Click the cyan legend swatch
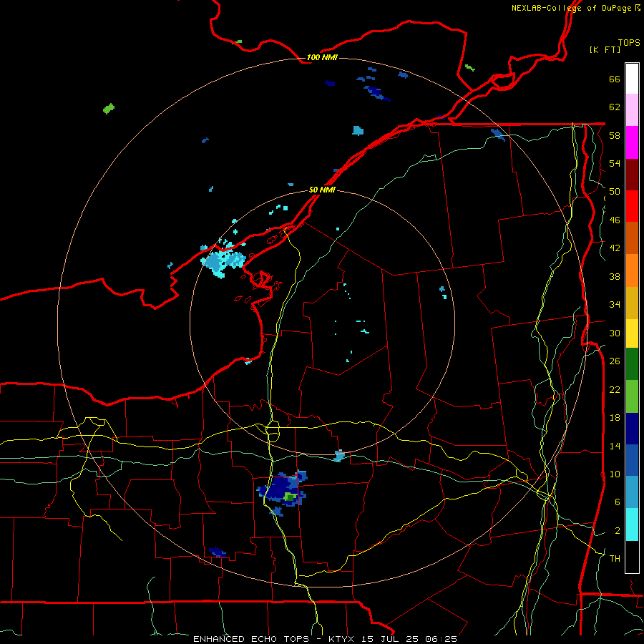Image resolution: width=644 pixels, height=644 pixels. click(x=632, y=525)
